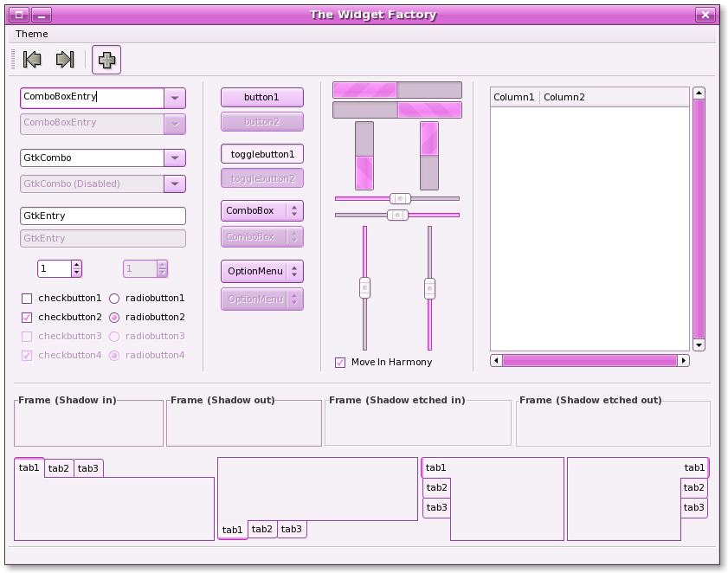Click the disabled ComboBox selector
This screenshot has width=728, height=573.
coord(262,237)
